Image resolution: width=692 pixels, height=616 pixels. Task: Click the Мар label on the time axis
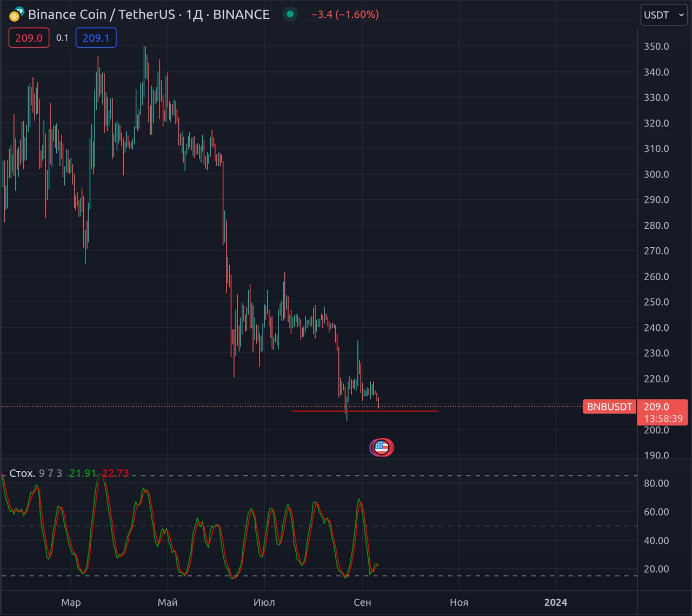coord(71,602)
